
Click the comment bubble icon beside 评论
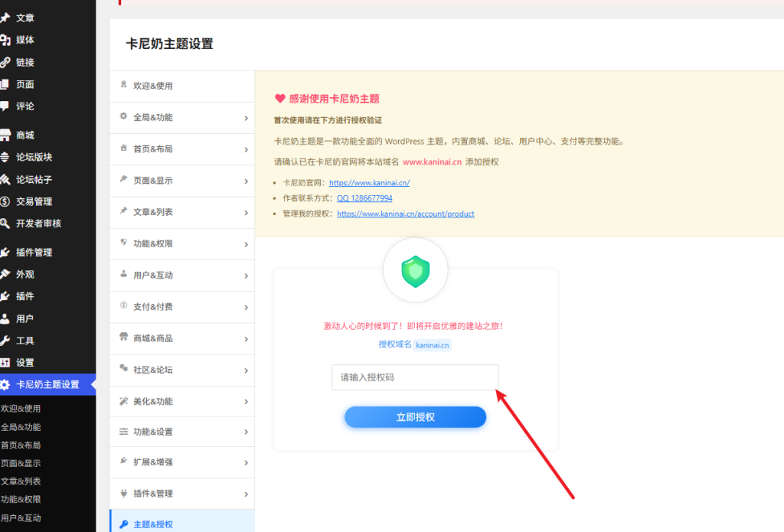click(x=5, y=106)
